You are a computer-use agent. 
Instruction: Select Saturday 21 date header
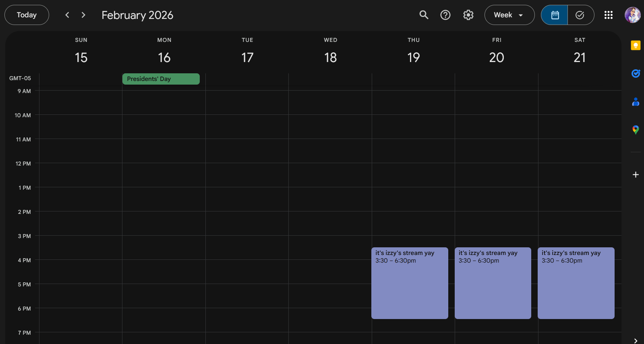579,58
